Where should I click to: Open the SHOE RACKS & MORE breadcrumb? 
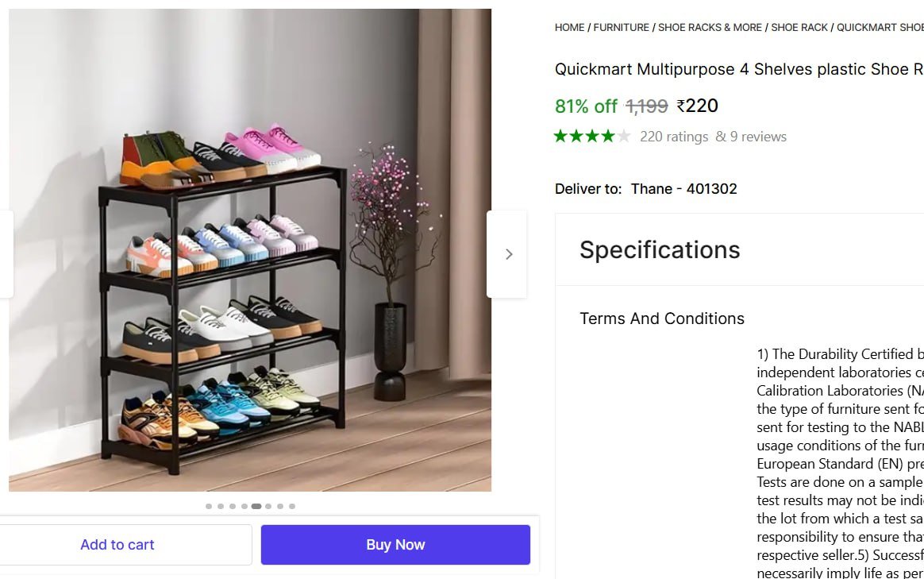pyautogui.click(x=710, y=27)
